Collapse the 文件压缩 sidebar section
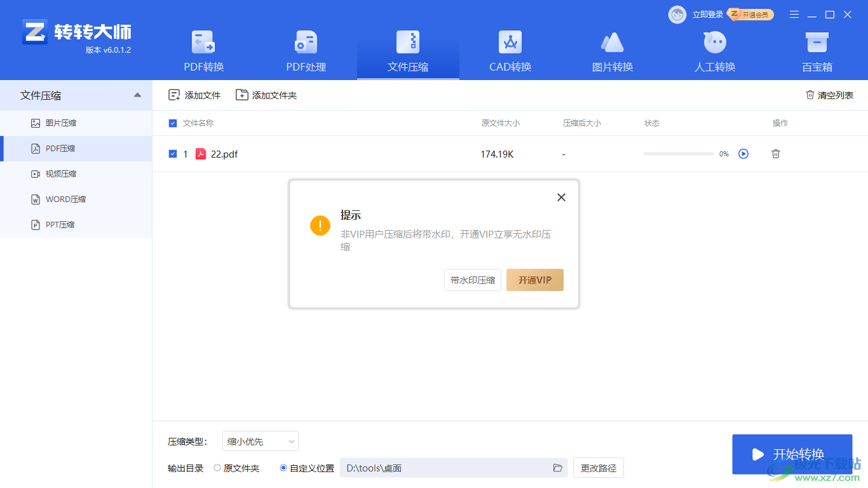This screenshot has width=868, height=488. click(x=138, y=95)
